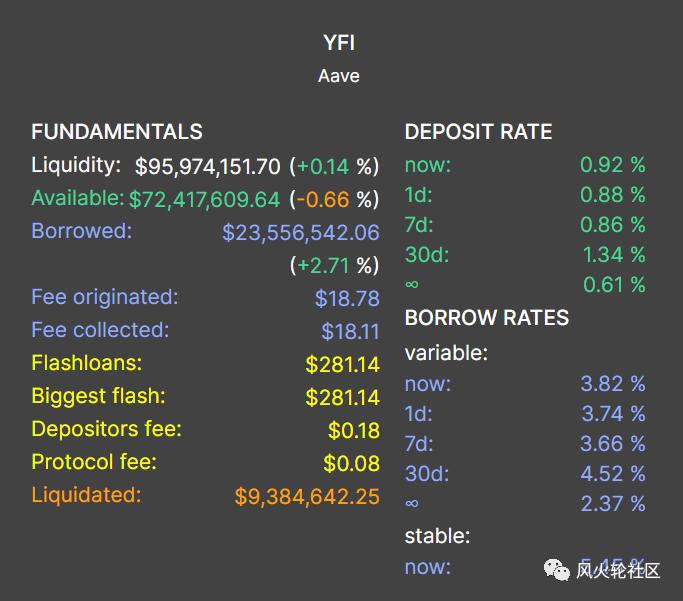Click the WeChat logo icon in watermark
This screenshot has width=683, height=601.
coord(555,570)
